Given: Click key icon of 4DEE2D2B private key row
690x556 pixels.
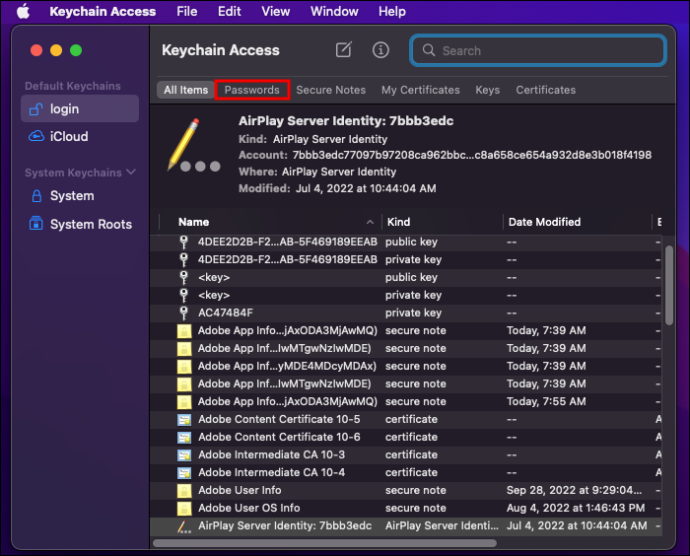Looking at the screenshot, I should point(184,259).
